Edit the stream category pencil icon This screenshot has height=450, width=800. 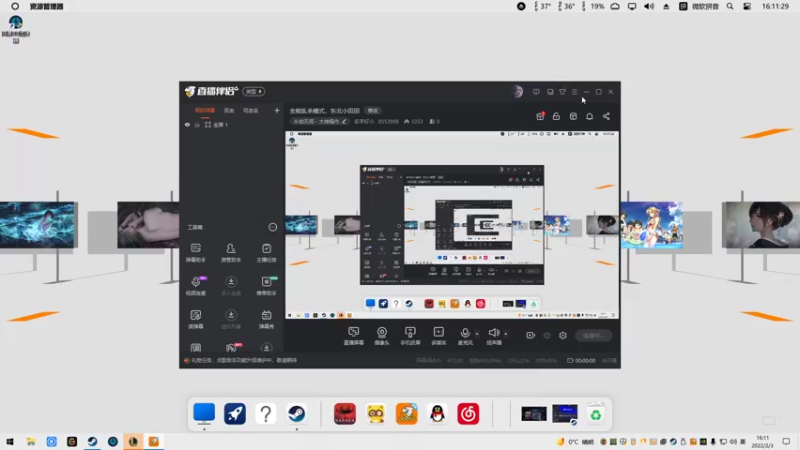click(344, 121)
